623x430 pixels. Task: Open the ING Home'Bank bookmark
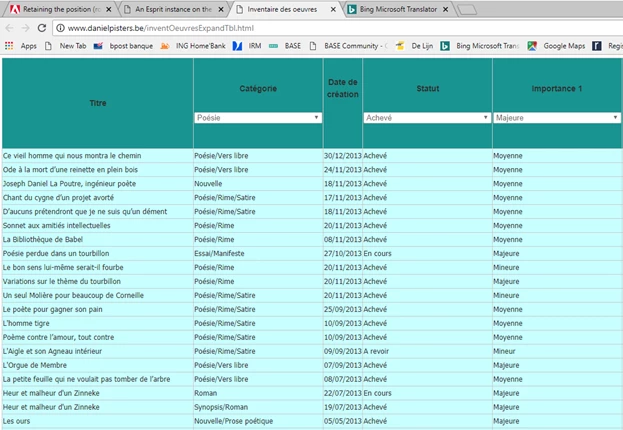193,46
